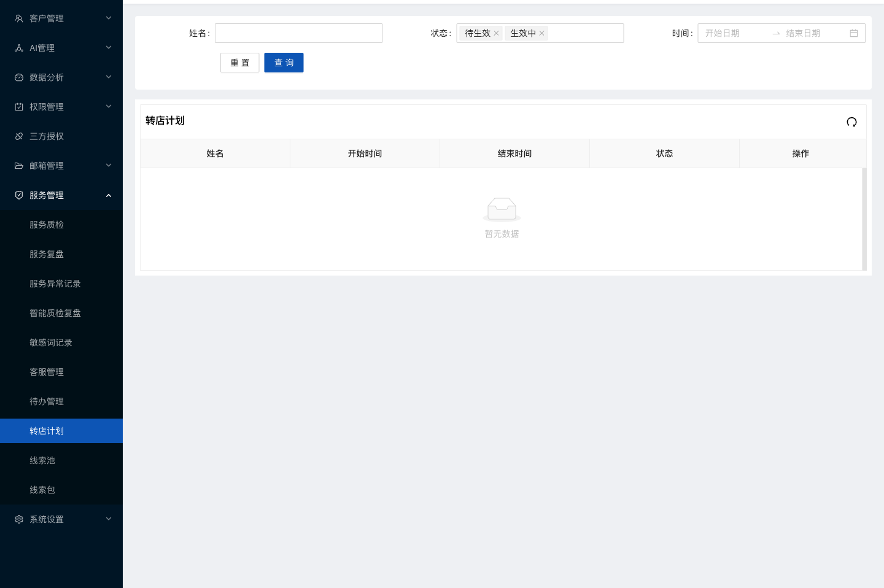Remove the 生效中 status tag

click(541, 33)
